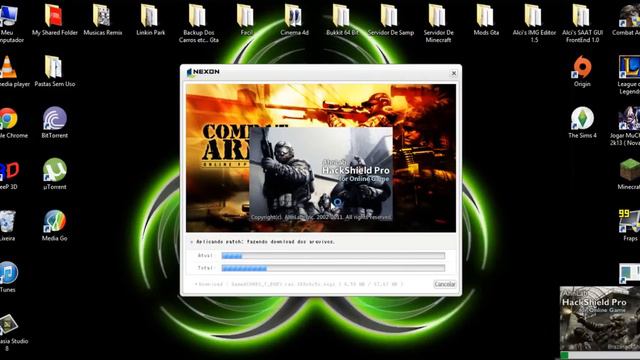Click the Download file status line
640x360 pixels.
tap(299, 284)
